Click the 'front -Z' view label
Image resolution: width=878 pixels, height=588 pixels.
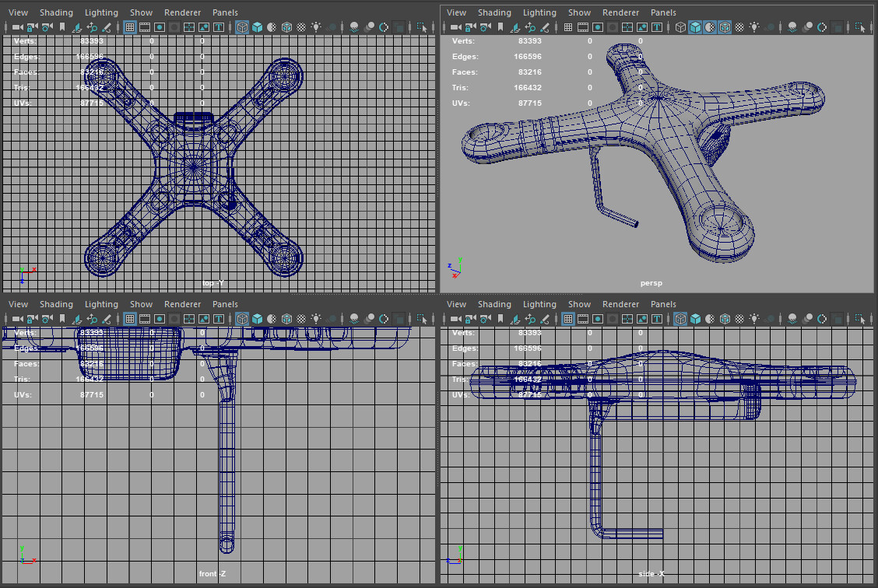click(212, 574)
